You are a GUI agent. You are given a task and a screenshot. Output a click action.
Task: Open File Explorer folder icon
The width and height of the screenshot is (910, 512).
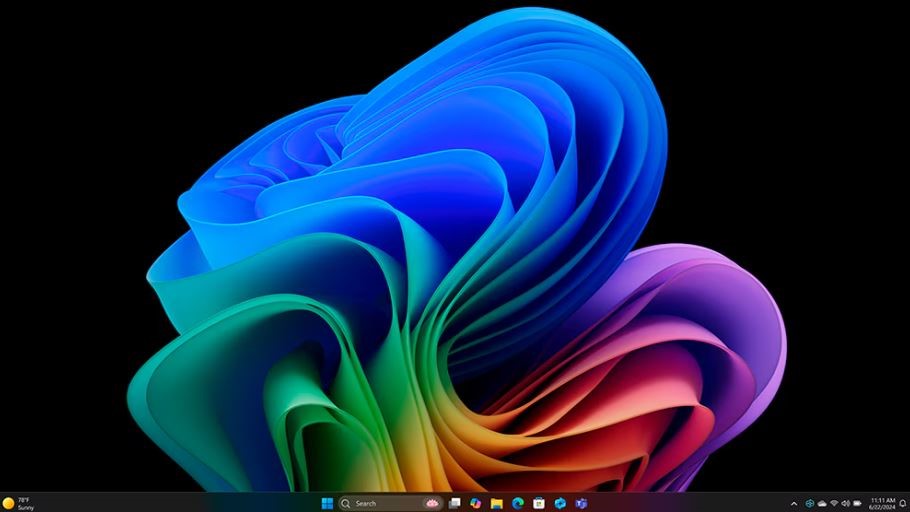[x=496, y=503]
